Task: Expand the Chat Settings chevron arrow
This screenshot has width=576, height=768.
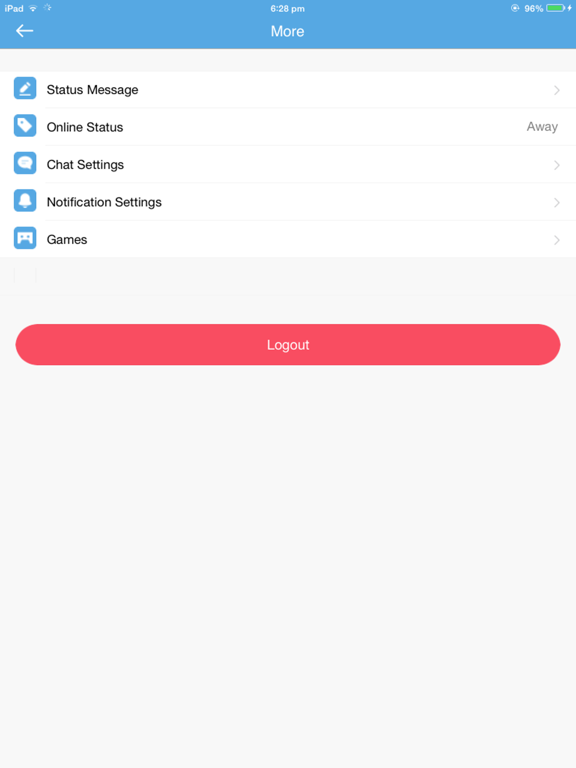Action: coord(557,165)
